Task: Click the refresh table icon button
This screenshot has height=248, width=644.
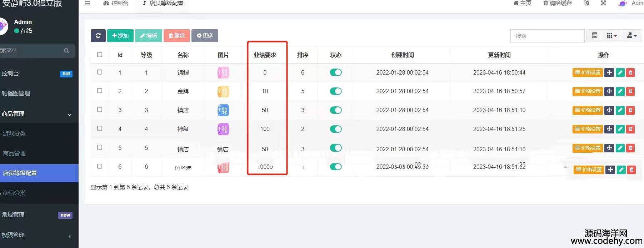Action: point(98,36)
